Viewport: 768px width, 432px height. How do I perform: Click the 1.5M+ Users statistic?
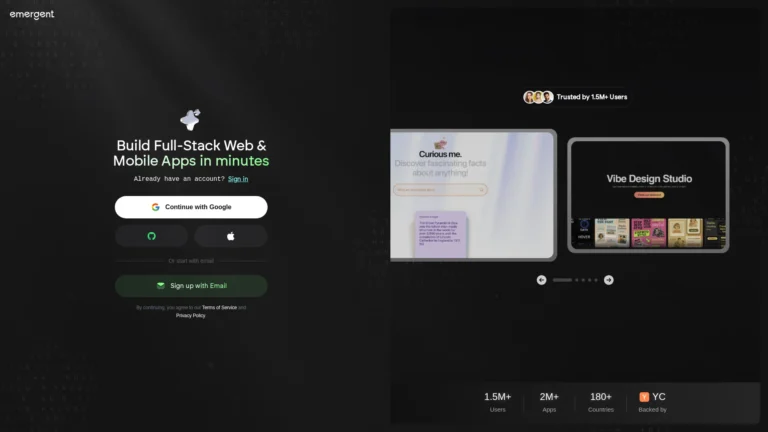pos(498,402)
